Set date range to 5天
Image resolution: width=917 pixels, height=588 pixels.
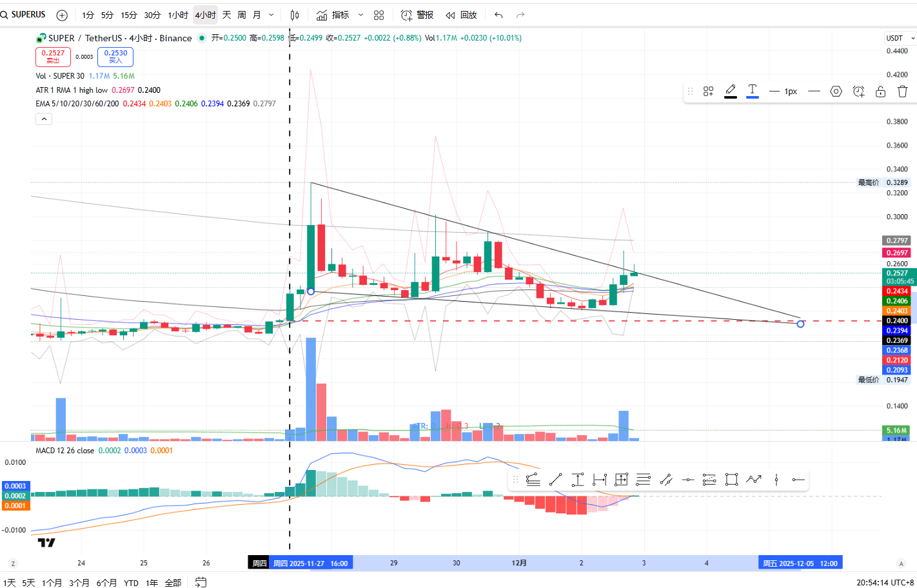coord(28,583)
